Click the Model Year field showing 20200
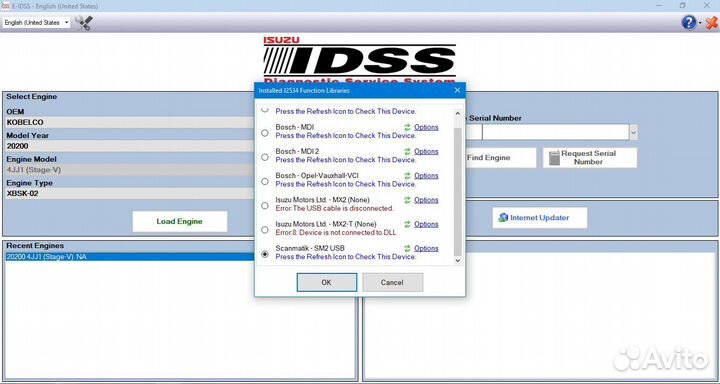 tap(130, 146)
